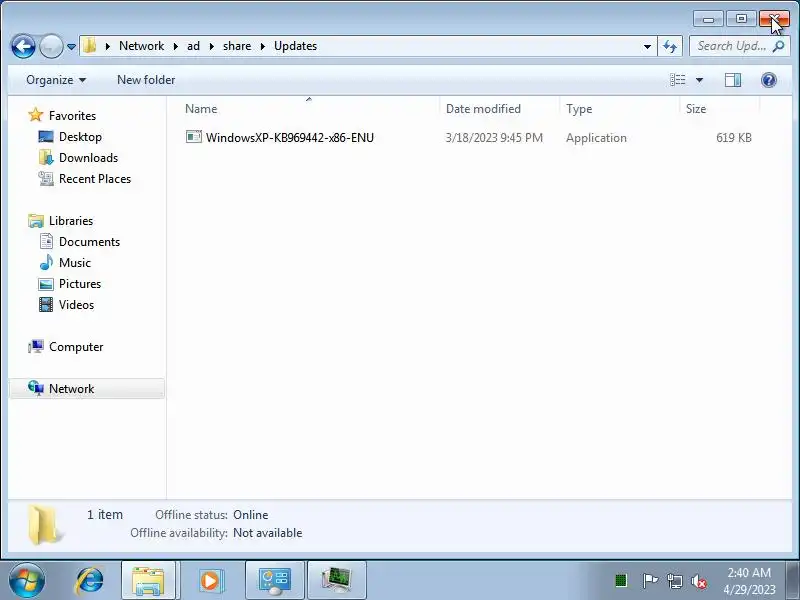
Task: Refresh the Updates folder view
Action: pyautogui.click(x=670, y=46)
